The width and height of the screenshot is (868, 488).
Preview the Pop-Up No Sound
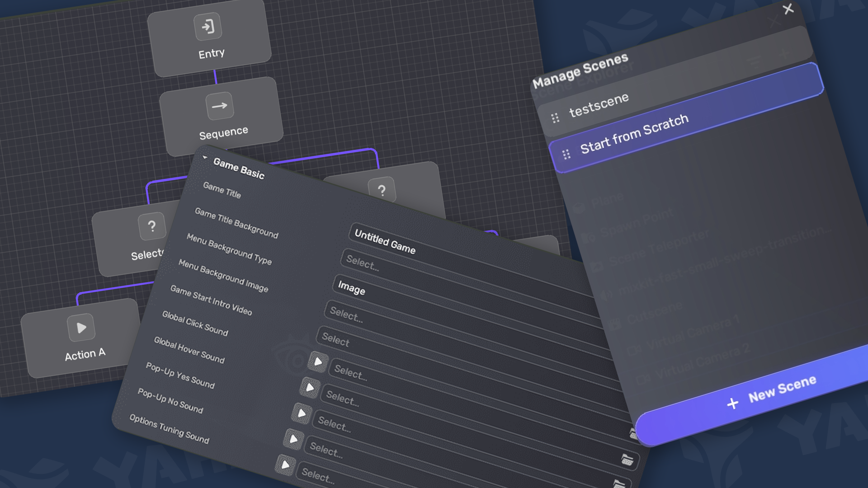[x=293, y=439]
